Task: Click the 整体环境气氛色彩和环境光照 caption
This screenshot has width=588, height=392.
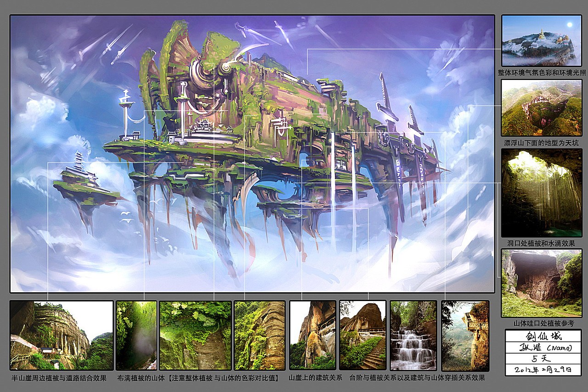Action: tap(541, 73)
